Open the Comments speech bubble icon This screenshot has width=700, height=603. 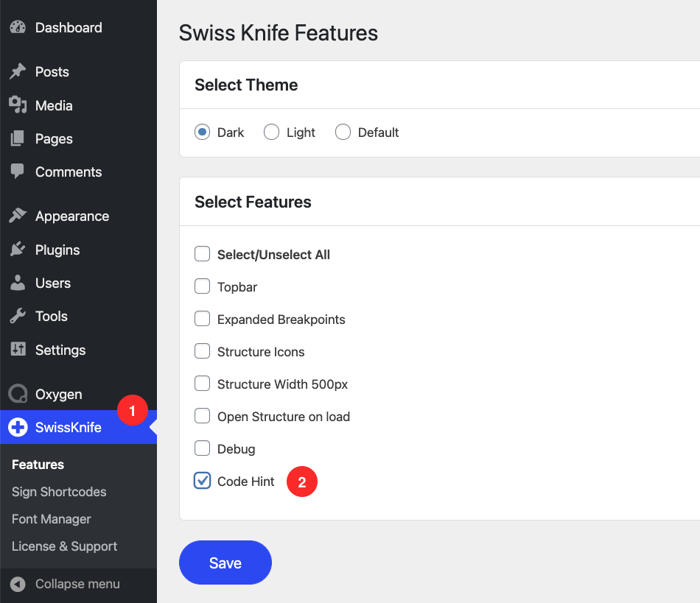[18, 172]
